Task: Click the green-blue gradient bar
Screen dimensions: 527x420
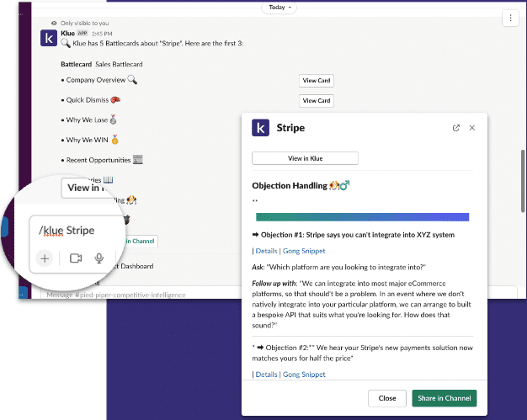Action: [362, 217]
